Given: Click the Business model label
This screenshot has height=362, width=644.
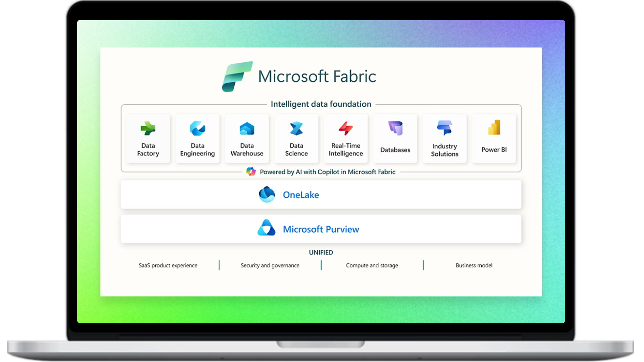Looking at the screenshot, I should 474,265.
